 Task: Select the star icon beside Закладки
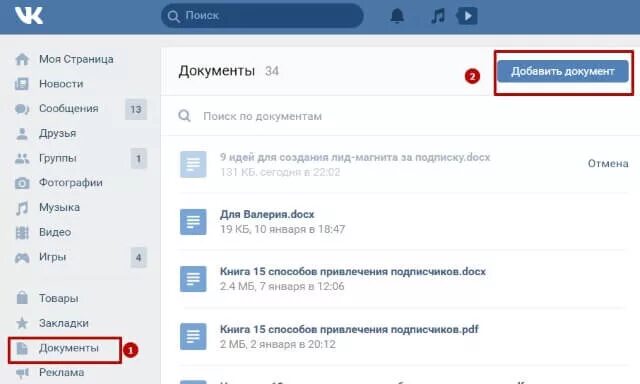[22, 323]
